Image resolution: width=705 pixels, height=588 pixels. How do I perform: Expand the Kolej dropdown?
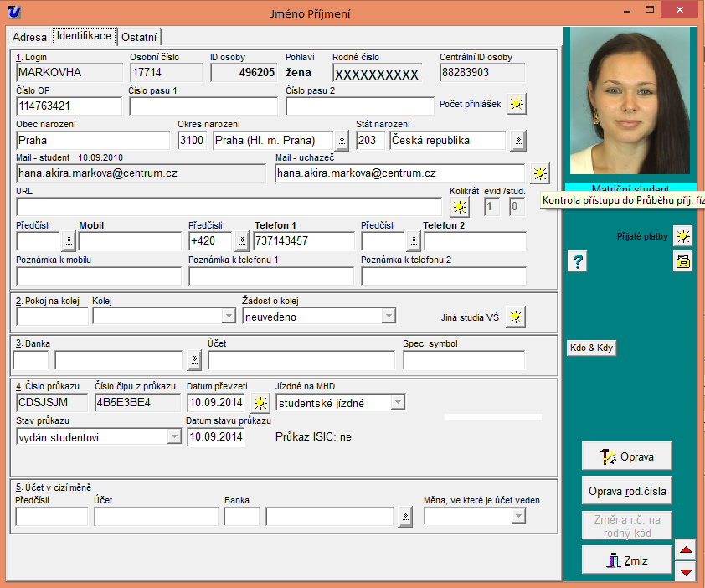(x=229, y=316)
